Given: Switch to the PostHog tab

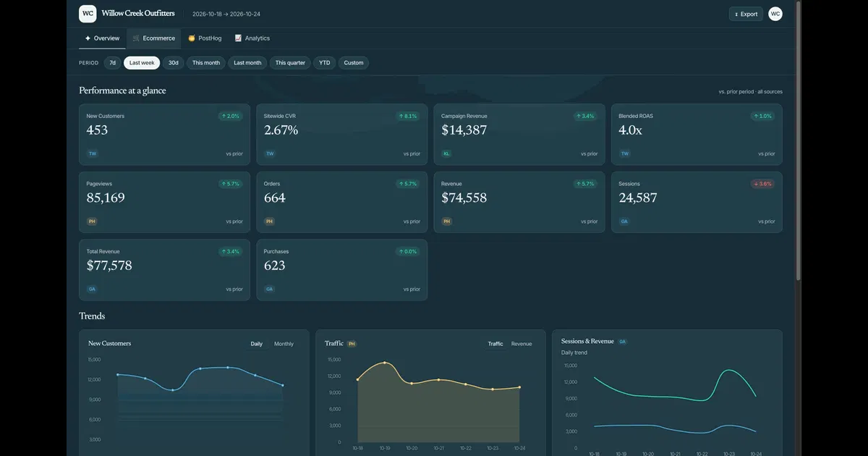Looking at the screenshot, I should coord(205,38).
